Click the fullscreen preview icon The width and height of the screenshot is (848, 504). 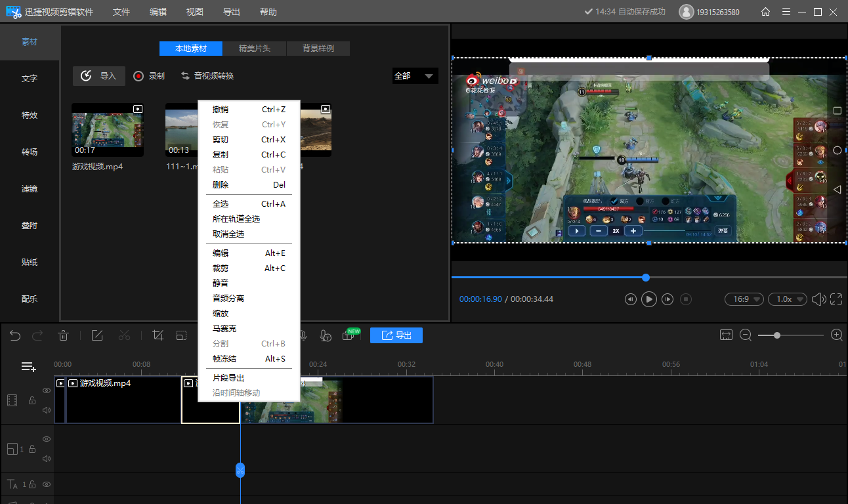[x=836, y=299]
